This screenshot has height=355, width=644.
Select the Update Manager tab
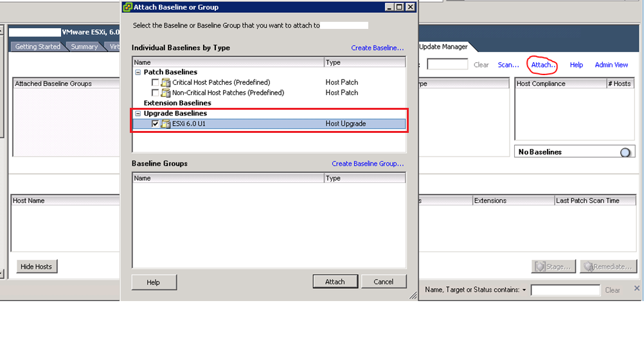tap(443, 47)
